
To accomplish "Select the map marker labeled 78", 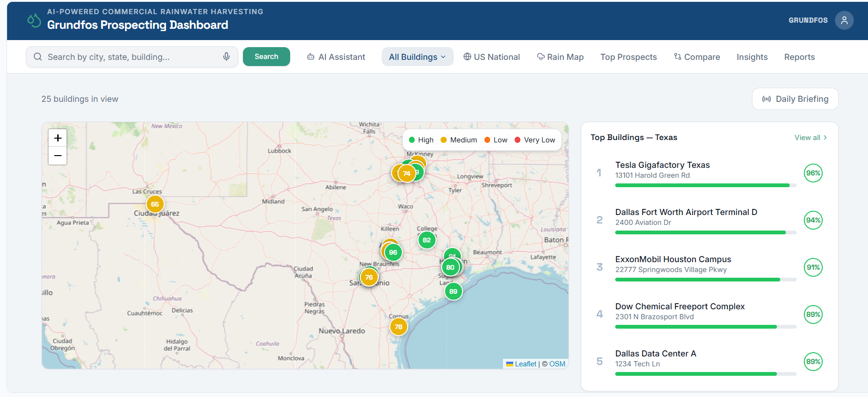I will (398, 327).
